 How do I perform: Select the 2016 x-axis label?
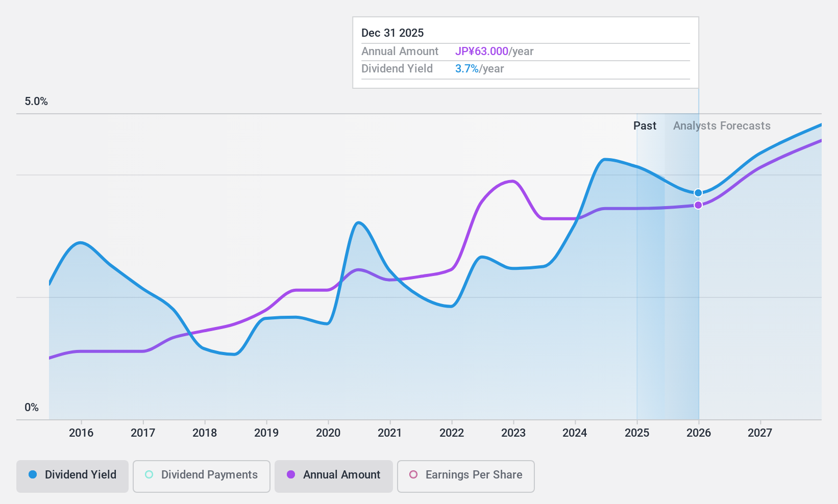click(81, 433)
